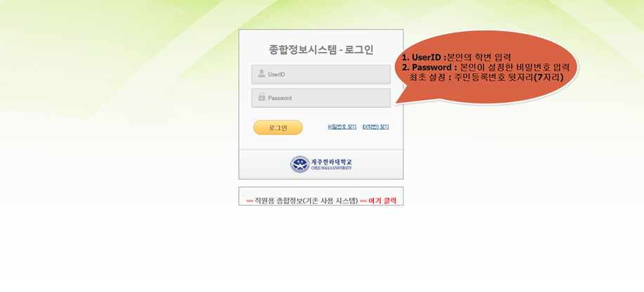Click the padlock icon in the Password field
Screen dimensions: 644x292
pos(262,97)
